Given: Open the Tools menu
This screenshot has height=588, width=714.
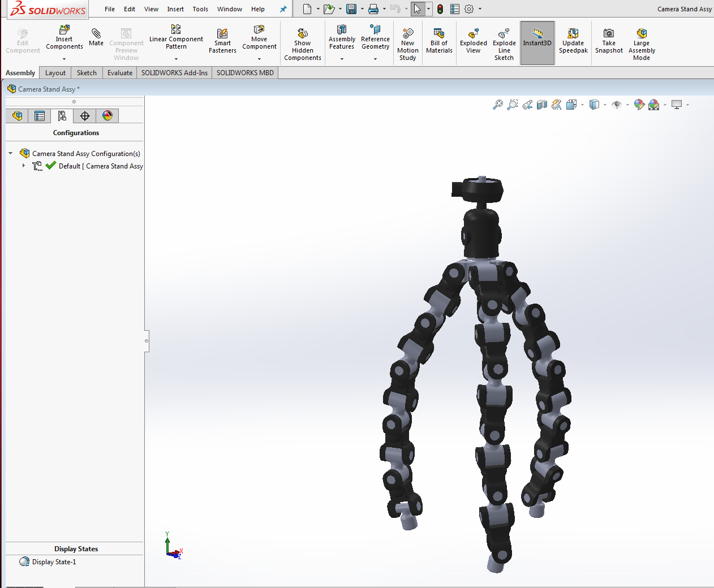Looking at the screenshot, I should pyautogui.click(x=200, y=9).
